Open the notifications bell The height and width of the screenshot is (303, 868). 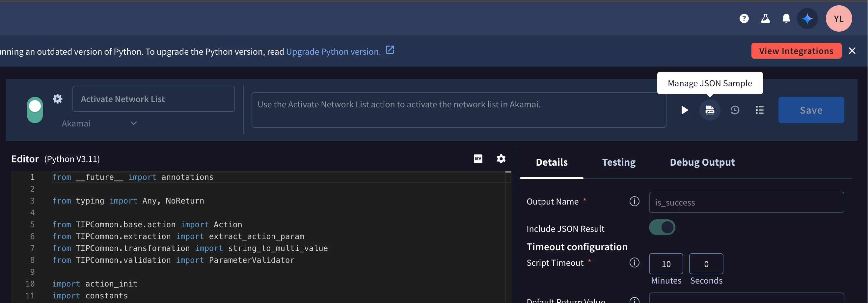coord(786,18)
